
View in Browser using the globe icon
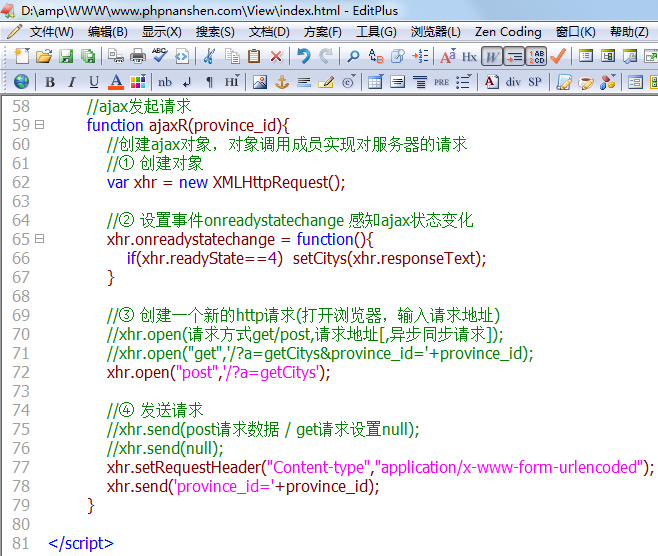tap(21, 81)
